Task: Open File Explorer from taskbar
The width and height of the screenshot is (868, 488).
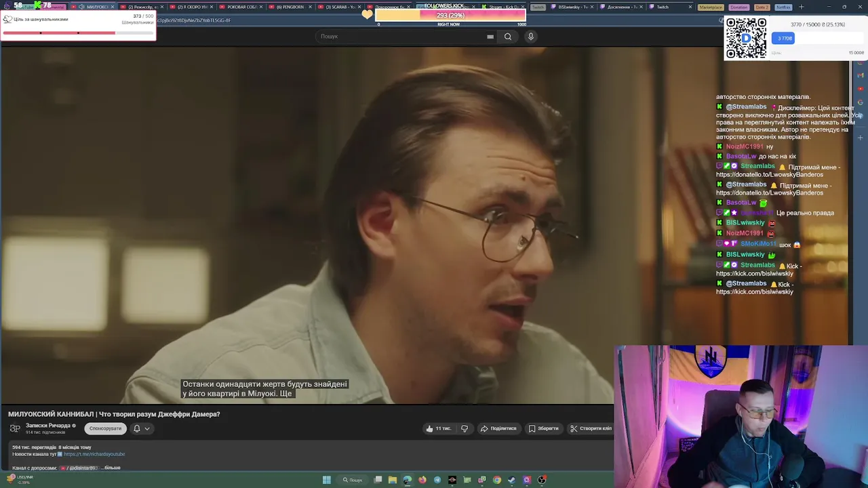Action: pyautogui.click(x=393, y=480)
